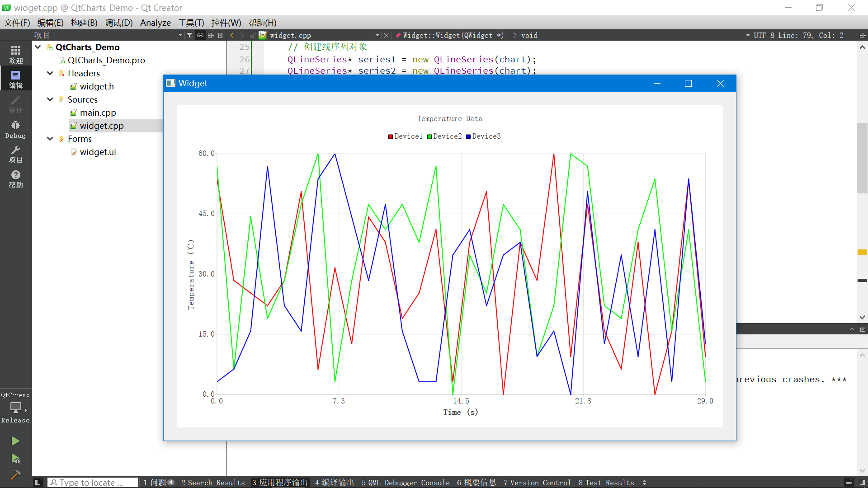868x488 pixels.
Task: Open main.cpp in project tree
Action: tap(98, 113)
